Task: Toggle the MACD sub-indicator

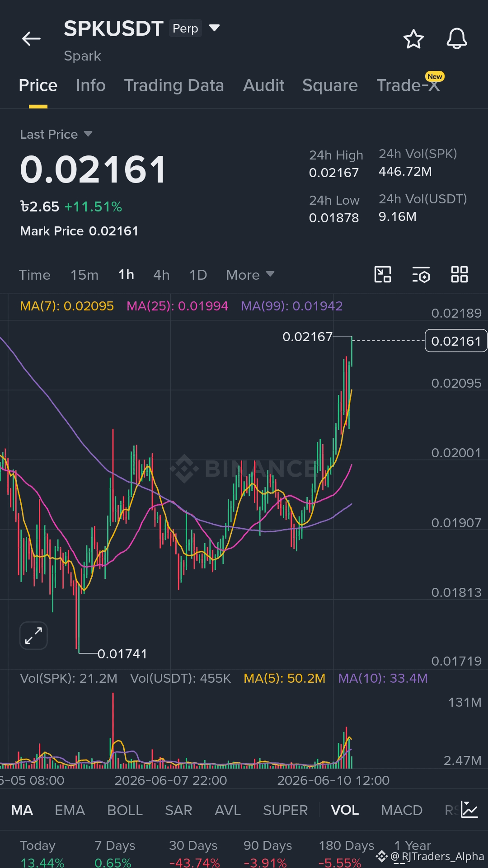Action: tap(402, 810)
